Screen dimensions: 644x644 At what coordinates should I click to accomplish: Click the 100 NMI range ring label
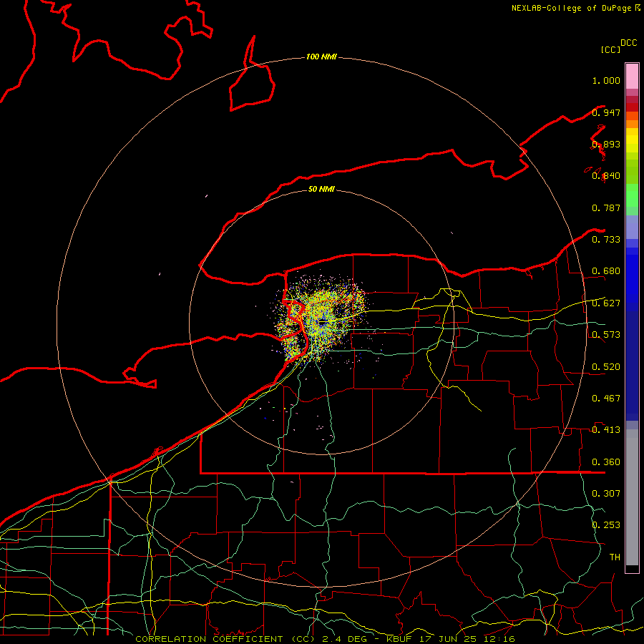321,57
